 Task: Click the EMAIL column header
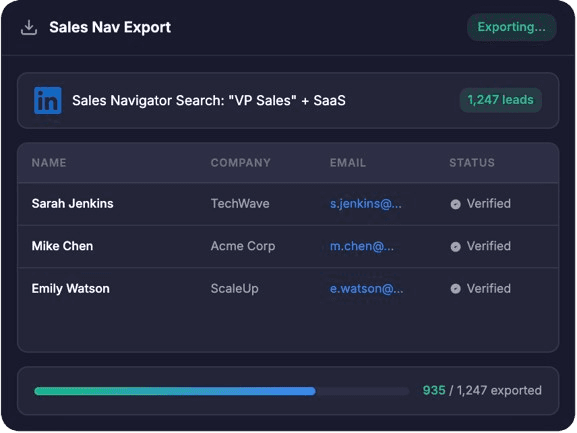[x=348, y=163]
